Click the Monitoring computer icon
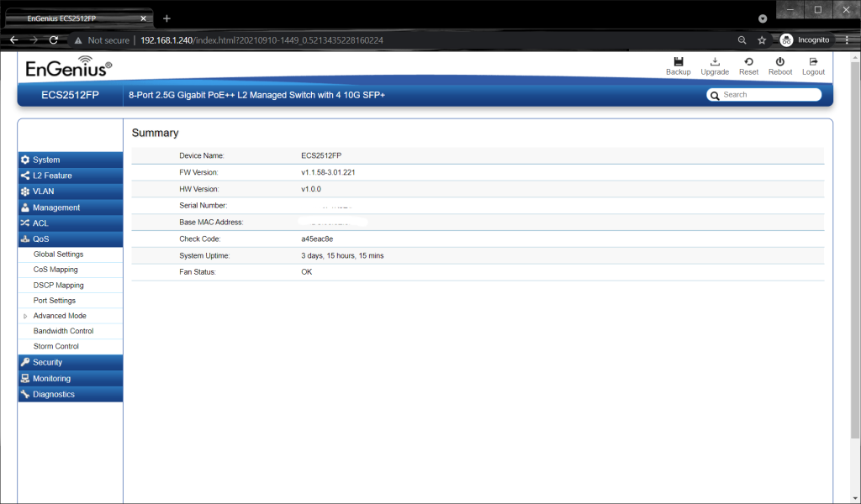The image size is (861, 504). tap(25, 378)
